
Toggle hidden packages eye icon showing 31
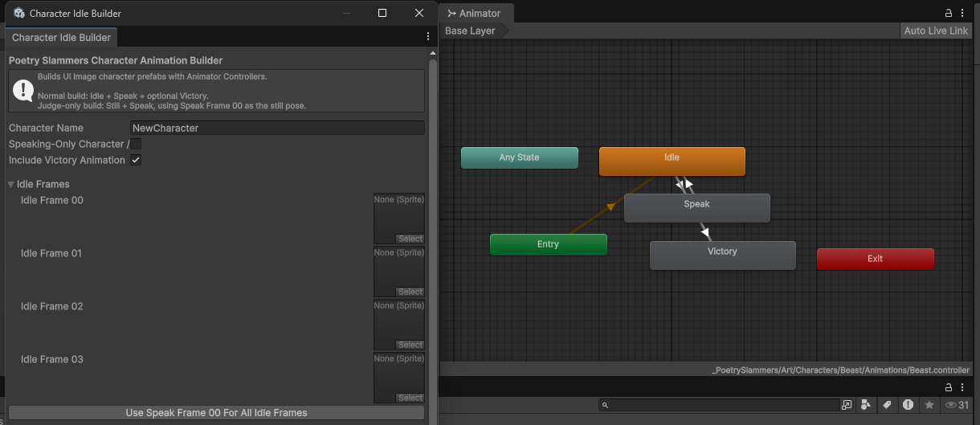[958, 405]
